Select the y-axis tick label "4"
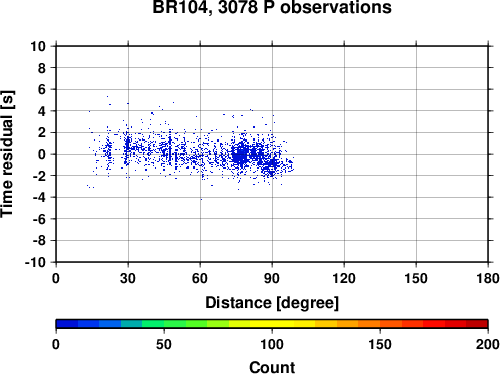Image resolution: width=500 pixels, height=374 pixels. [42, 111]
